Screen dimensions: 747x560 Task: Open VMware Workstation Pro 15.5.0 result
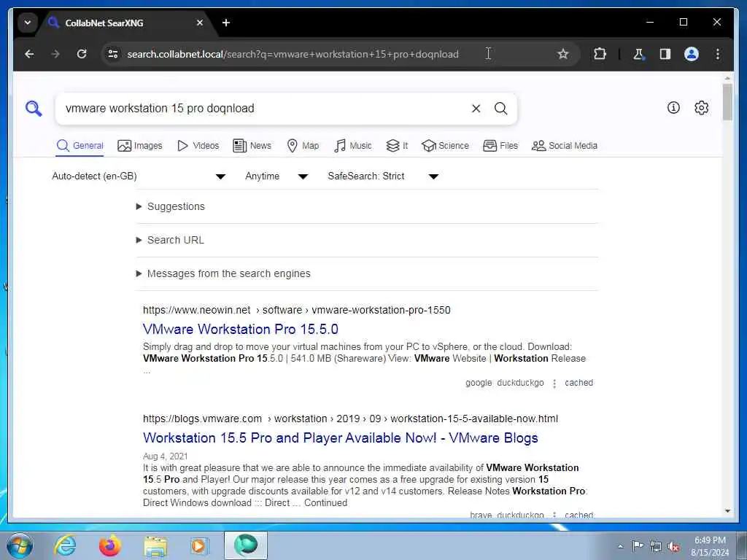[241, 329]
